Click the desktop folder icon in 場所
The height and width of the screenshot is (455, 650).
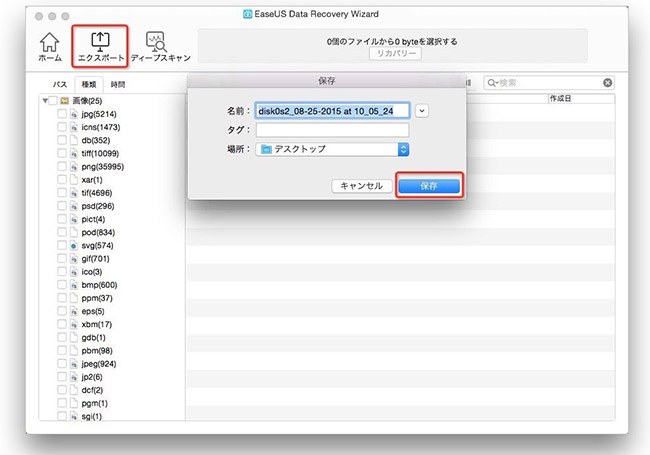[x=267, y=149]
